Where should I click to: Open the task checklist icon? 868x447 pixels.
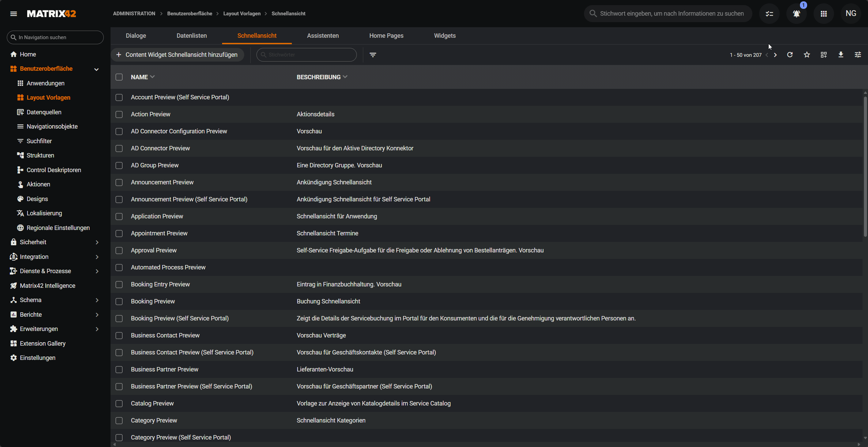pyautogui.click(x=769, y=14)
